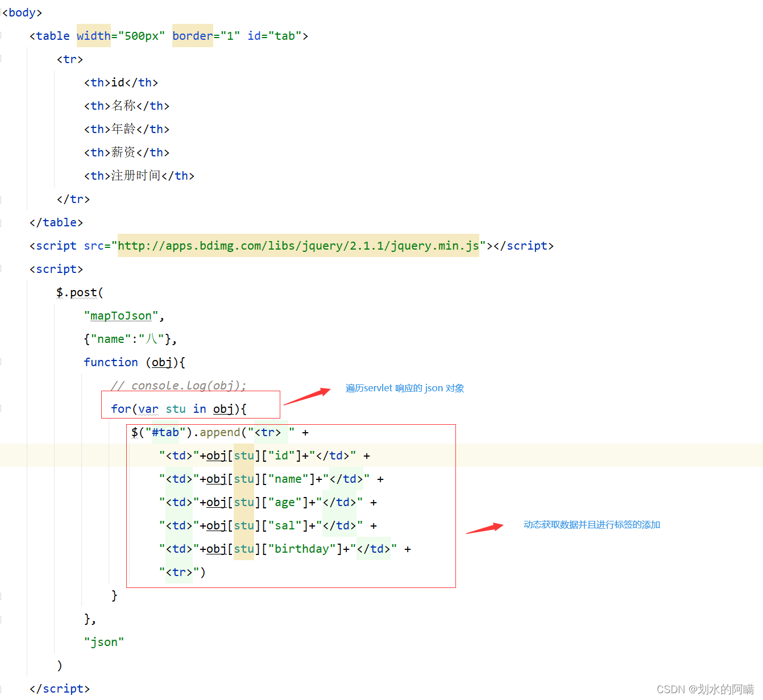
Task: Click the final "<tr>") line of the append
Action: click(x=183, y=572)
